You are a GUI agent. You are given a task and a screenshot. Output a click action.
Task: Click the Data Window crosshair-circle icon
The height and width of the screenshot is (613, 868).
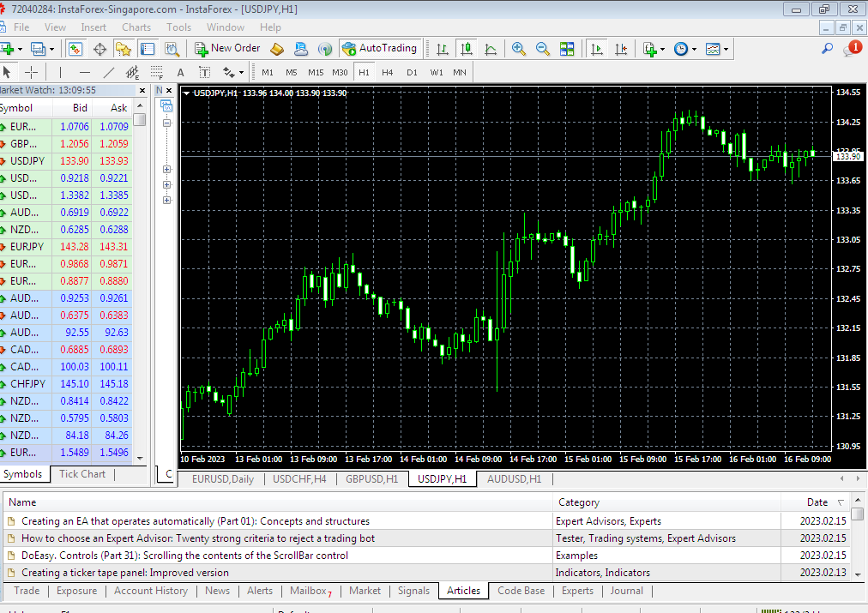pos(99,49)
